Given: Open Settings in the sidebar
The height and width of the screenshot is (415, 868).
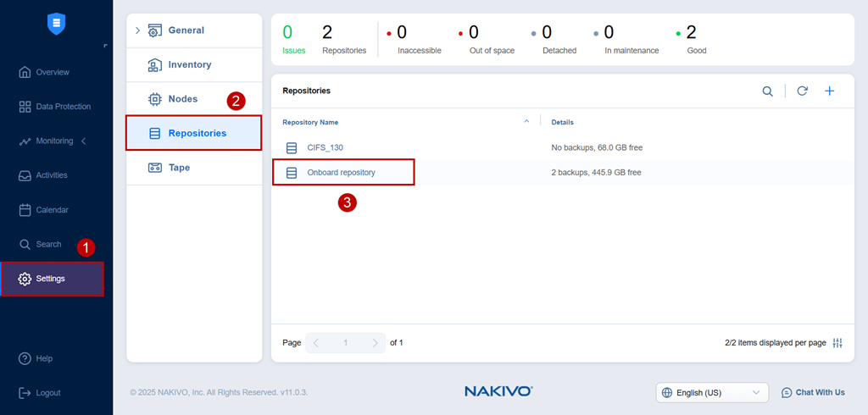Looking at the screenshot, I should pos(53,279).
